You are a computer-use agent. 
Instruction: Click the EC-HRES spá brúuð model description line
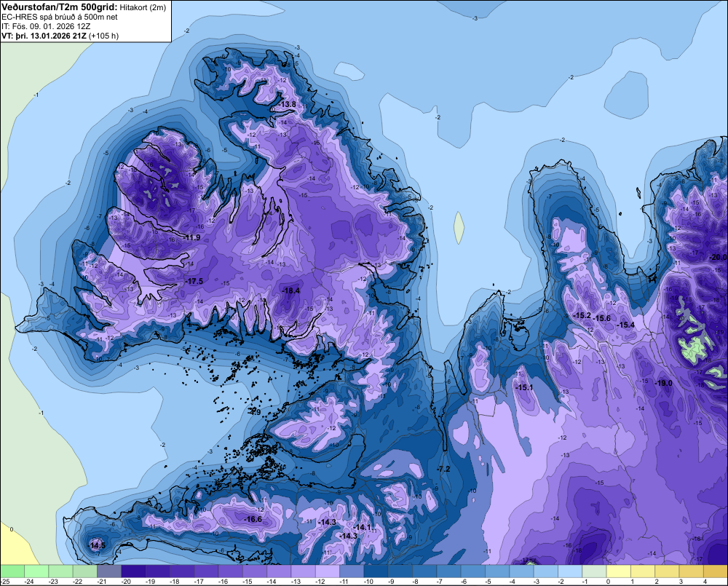point(60,17)
